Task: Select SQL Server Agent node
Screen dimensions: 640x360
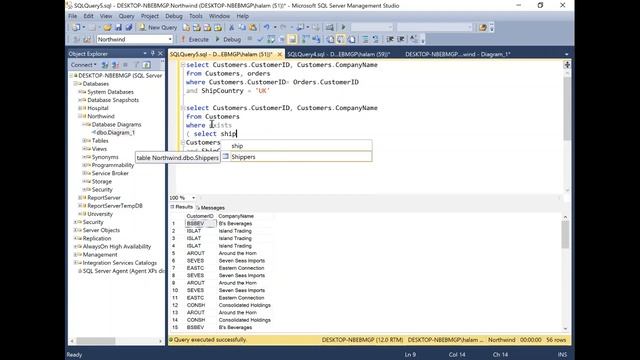Action: [123, 271]
